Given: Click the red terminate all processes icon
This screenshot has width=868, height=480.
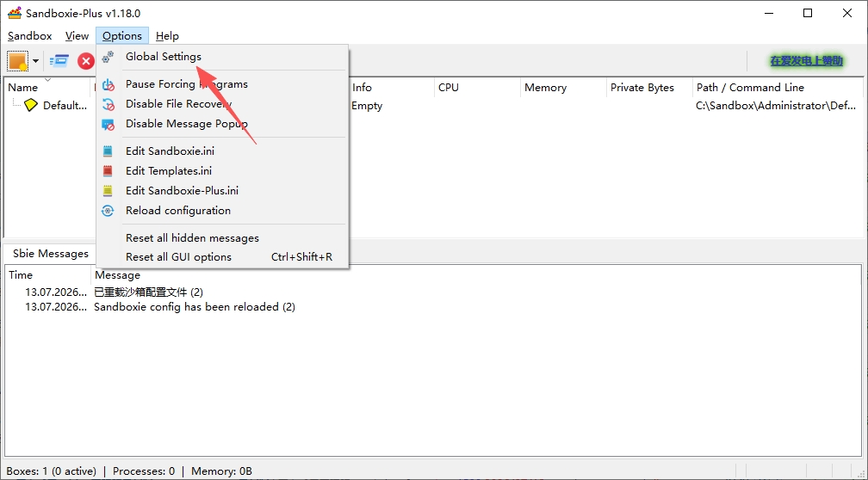Looking at the screenshot, I should point(86,61).
